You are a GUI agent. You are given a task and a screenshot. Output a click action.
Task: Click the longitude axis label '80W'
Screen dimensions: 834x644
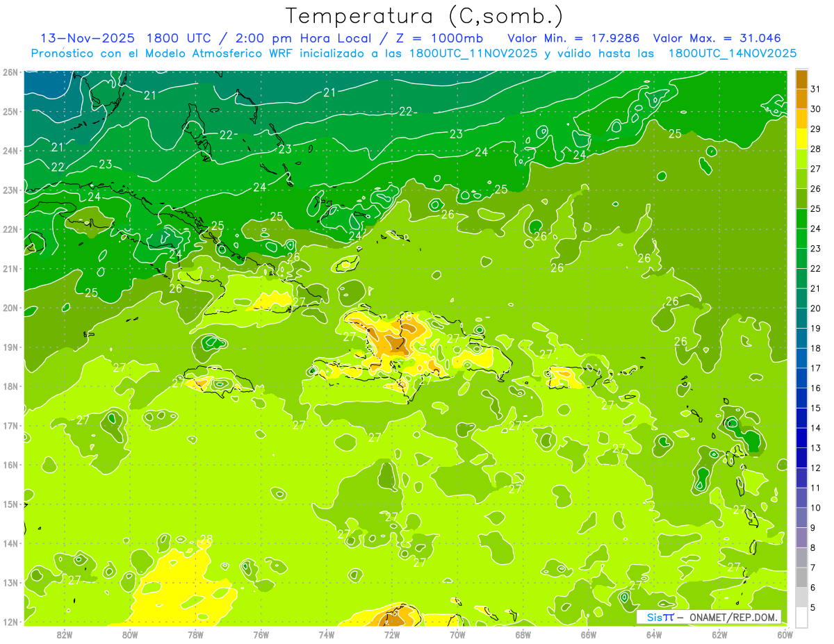(130, 634)
